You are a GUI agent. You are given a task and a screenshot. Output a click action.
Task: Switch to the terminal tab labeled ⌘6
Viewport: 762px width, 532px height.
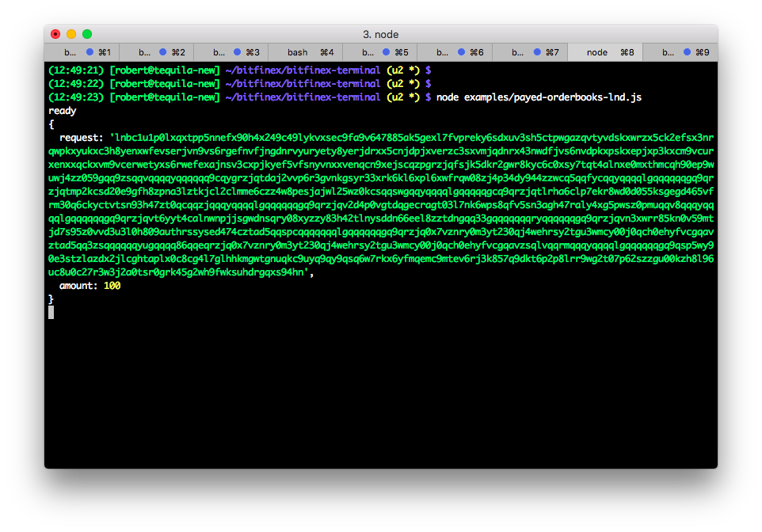click(455, 52)
